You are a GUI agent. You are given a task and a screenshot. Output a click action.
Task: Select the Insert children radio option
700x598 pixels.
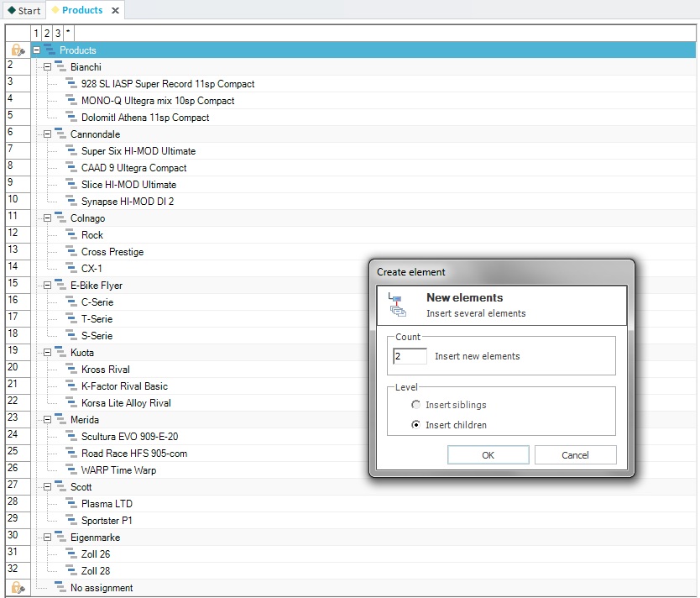pyautogui.click(x=415, y=425)
